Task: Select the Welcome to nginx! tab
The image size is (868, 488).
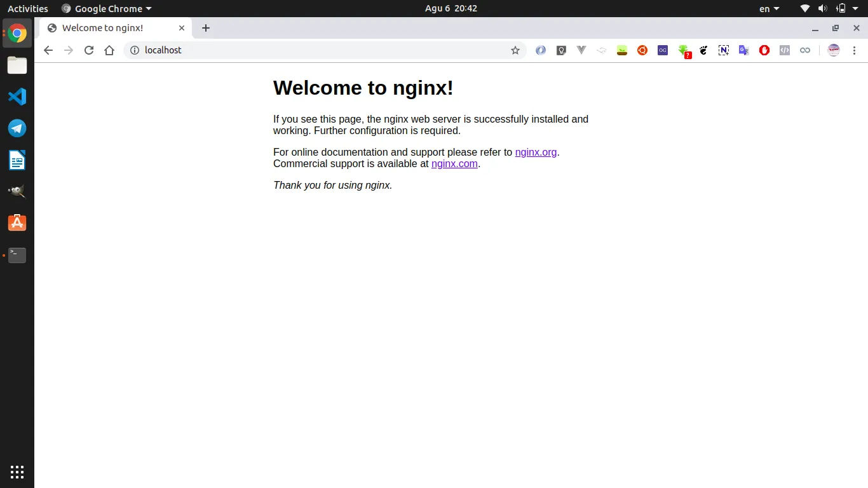Action: pyautogui.click(x=115, y=28)
